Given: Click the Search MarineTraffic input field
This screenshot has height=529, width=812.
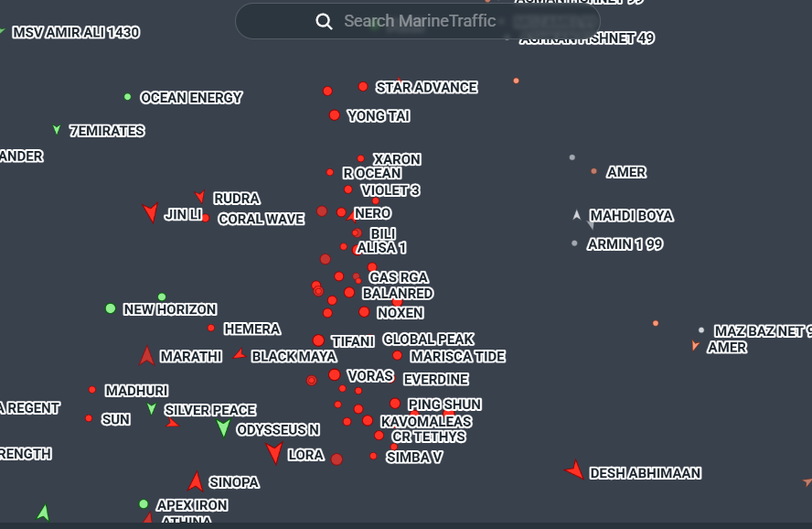Looking at the screenshot, I should click(417, 21).
